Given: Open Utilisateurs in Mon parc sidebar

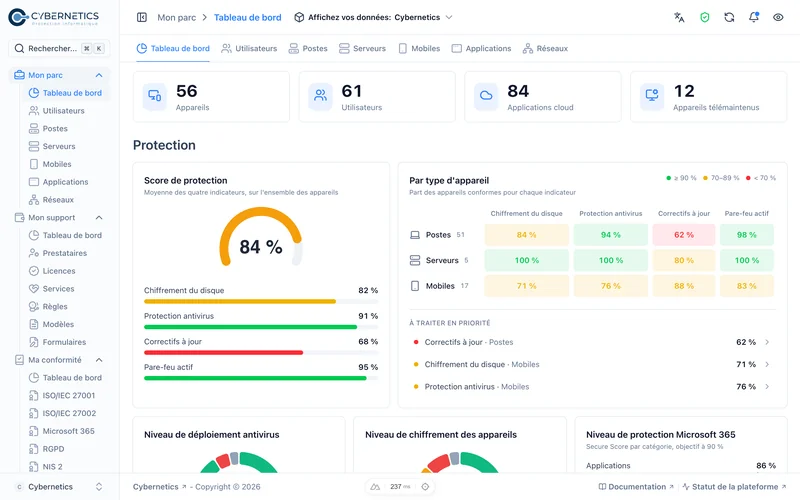Looking at the screenshot, I should pyautogui.click(x=63, y=111).
